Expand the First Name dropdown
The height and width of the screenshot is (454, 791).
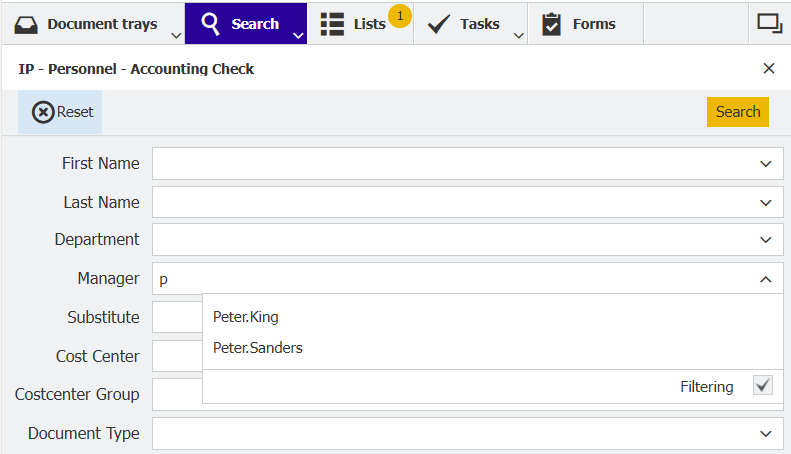(765, 164)
